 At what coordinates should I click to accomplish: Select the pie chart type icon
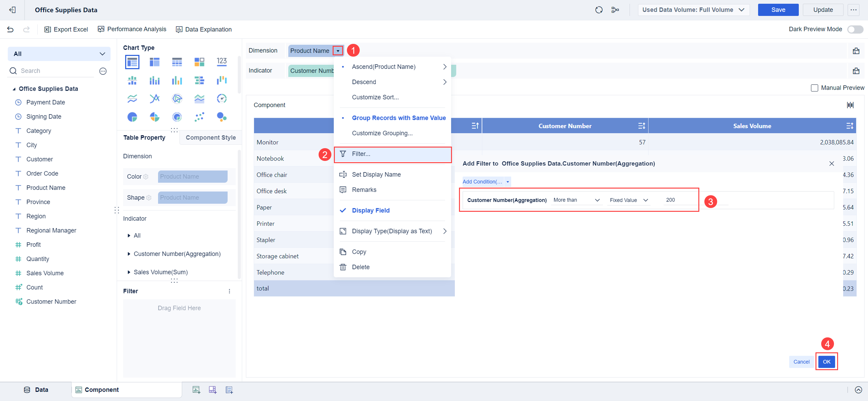tap(132, 117)
